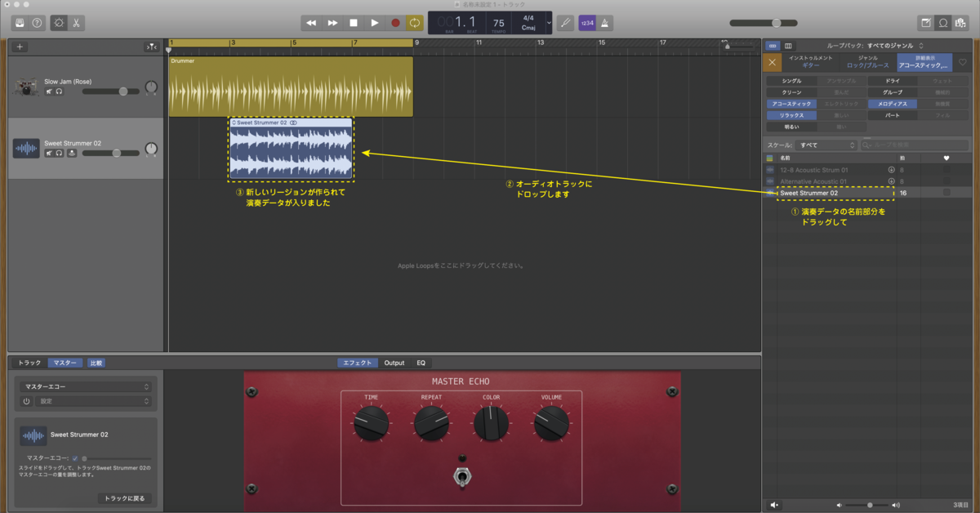Toggle the Single descriptor button
980x513 pixels.
[791, 81]
